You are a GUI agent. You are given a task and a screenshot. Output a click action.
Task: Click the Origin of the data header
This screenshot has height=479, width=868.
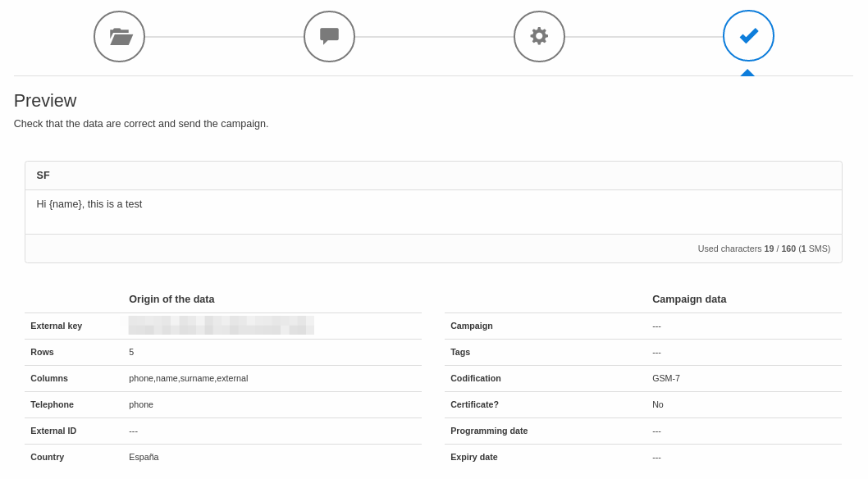(x=171, y=299)
